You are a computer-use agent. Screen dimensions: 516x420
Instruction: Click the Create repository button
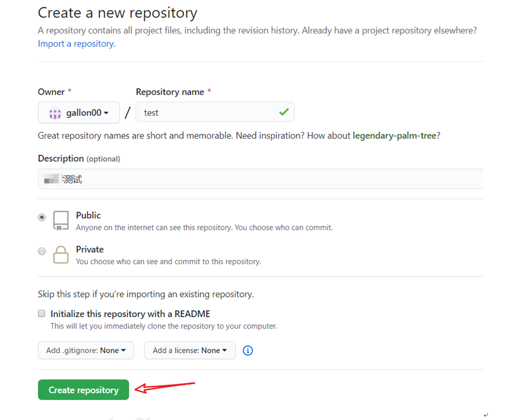83,390
